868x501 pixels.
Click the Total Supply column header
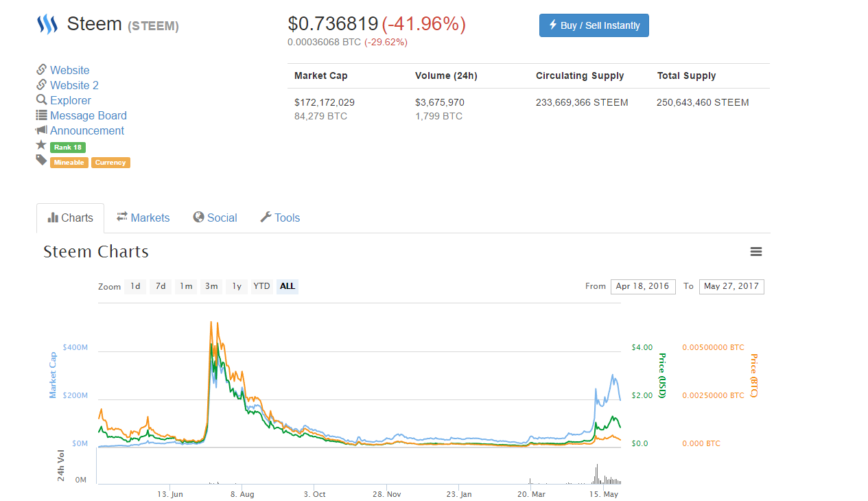(686, 75)
